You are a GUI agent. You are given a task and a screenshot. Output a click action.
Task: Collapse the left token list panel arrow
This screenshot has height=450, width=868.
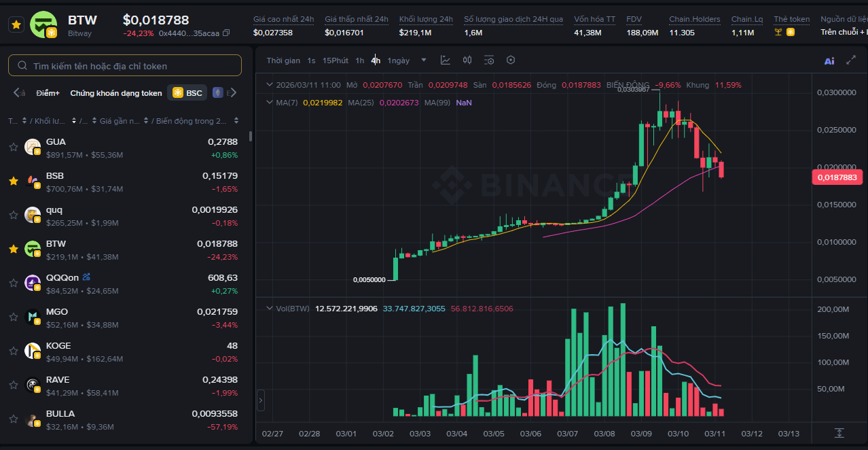pyautogui.click(x=260, y=400)
